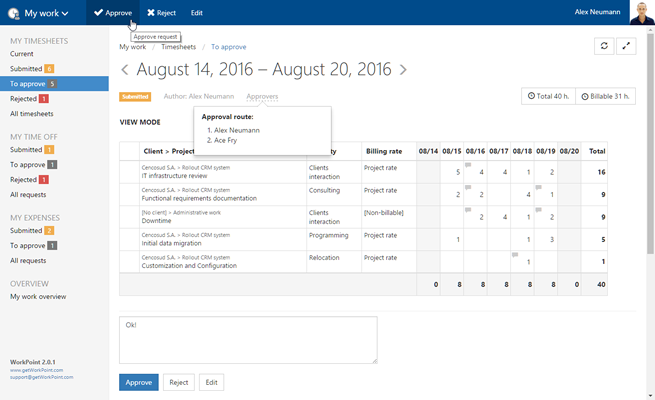Image resolution: width=655 pixels, height=400 pixels.
Task: Click the refresh icon button
Action: (604, 46)
